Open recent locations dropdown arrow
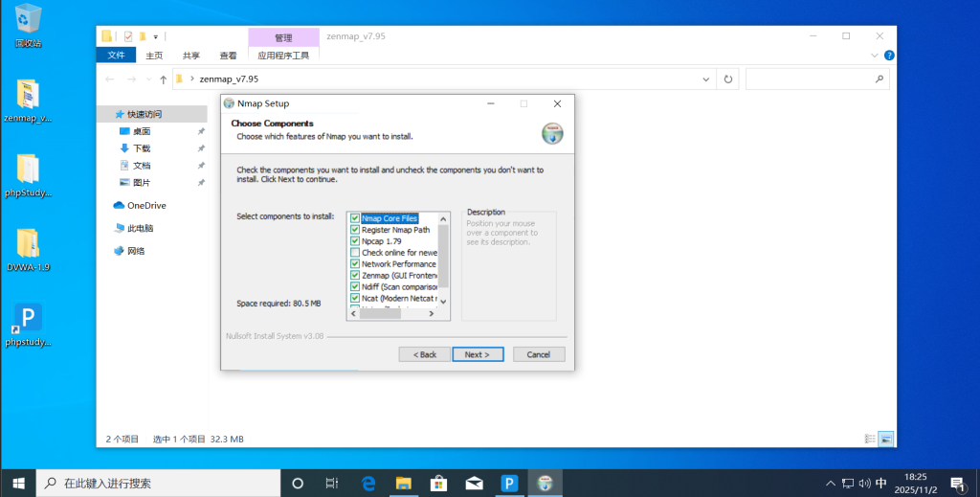This screenshot has width=980, height=497. coord(148,79)
